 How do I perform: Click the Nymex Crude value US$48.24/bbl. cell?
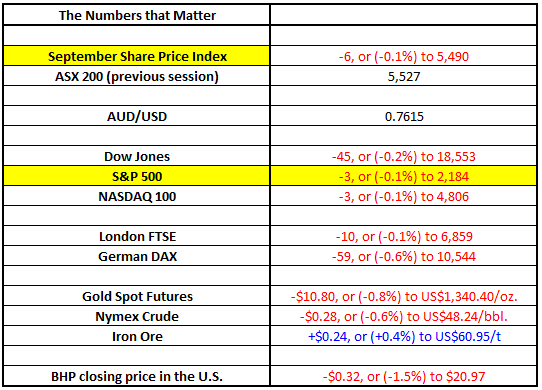(x=403, y=316)
